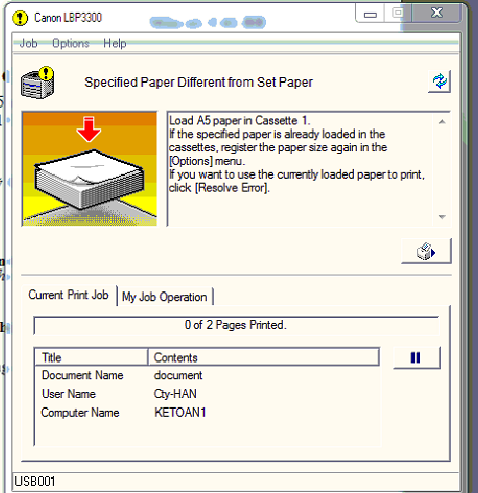Open the Options menu

pyautogui.click(x=71, y=43)
